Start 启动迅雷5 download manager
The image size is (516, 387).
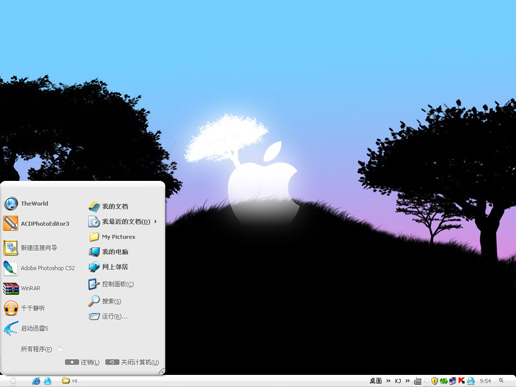pos(26,328)
